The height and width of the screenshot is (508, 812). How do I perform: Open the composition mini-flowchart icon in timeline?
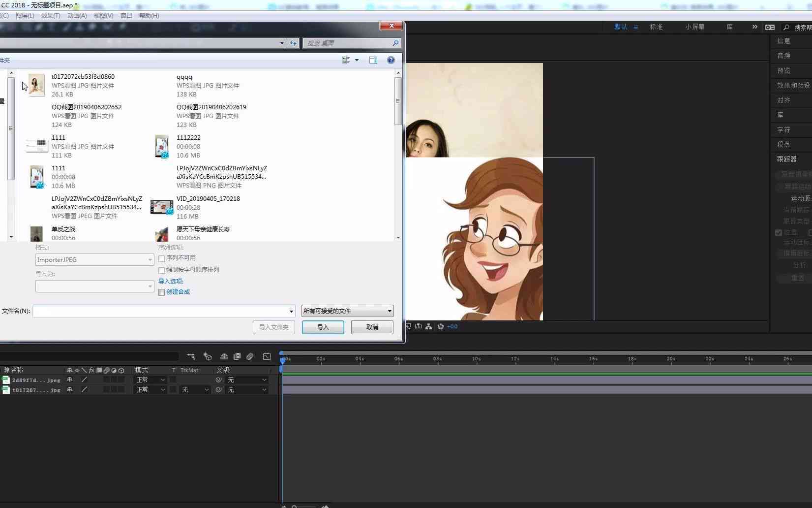tap(191, 356)
